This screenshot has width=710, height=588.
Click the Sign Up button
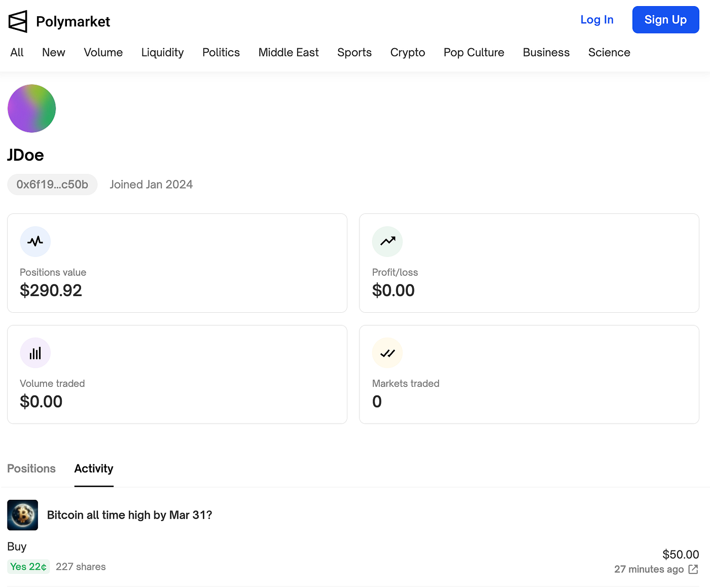click(x=665, y=20)
